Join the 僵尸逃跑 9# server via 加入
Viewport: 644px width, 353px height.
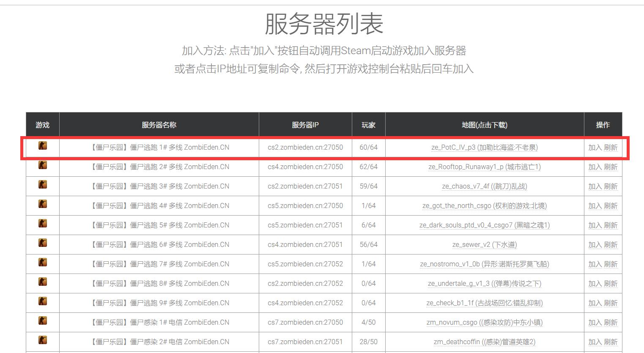[x=595, y=303]
